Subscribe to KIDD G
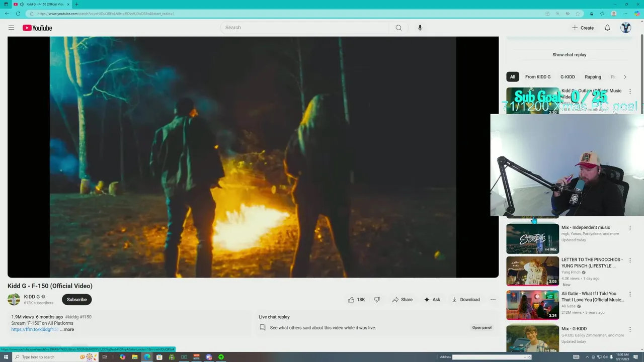 [x=77, y=300]
